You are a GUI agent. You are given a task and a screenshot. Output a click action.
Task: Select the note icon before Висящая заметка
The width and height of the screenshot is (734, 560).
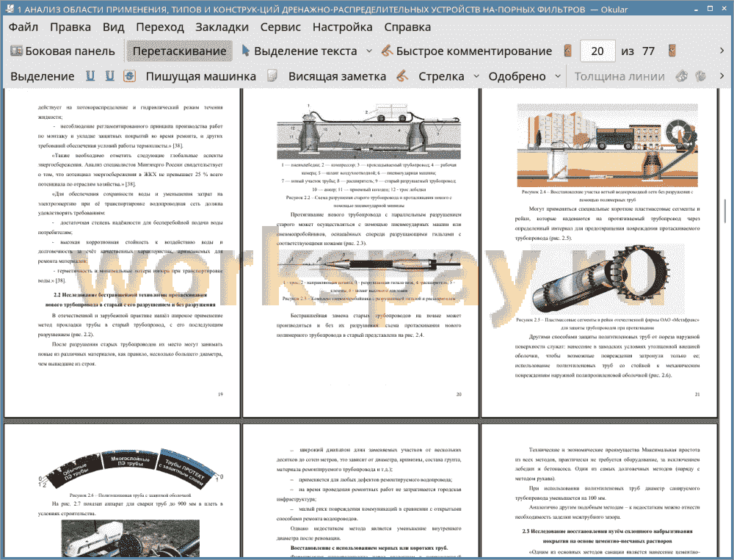(272, 76)
